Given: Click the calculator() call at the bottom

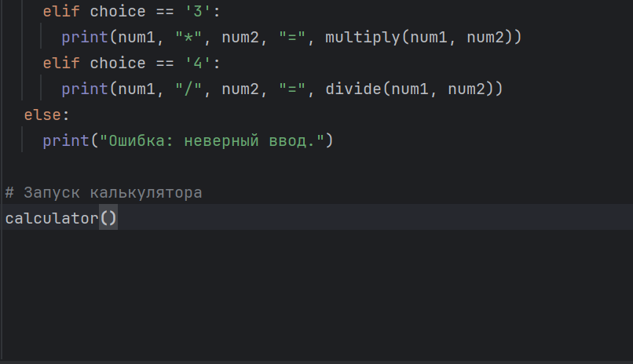Looking at the screenshot, I should click(61, 218).
